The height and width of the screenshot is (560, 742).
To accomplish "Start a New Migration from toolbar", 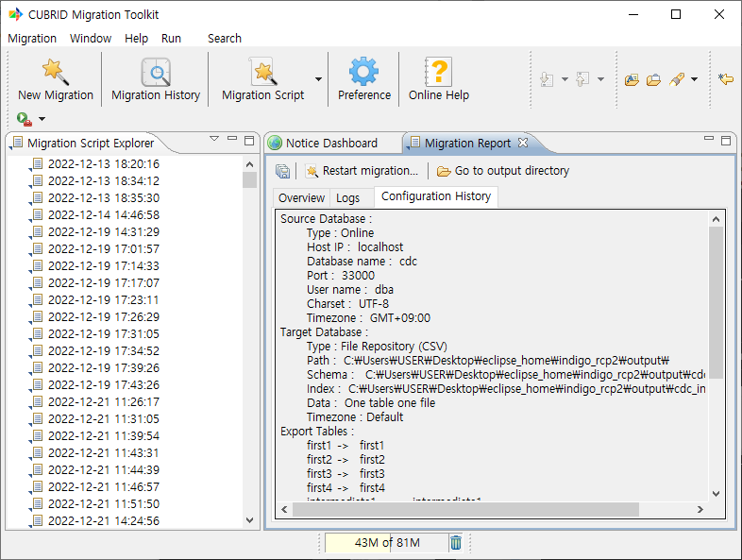I will click(56, 79).
